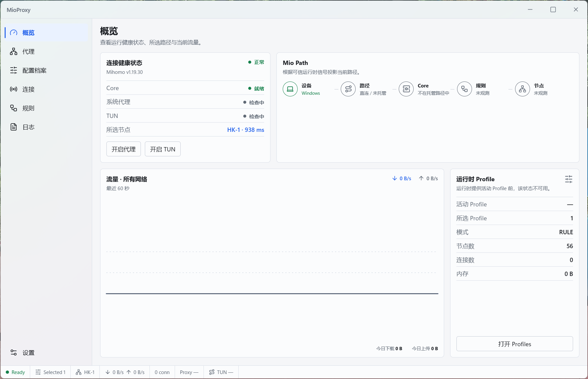This screenshot has height=379, width=588.
Task: Click the 流量 · 所有网络 heading
Action: point(127,179)
